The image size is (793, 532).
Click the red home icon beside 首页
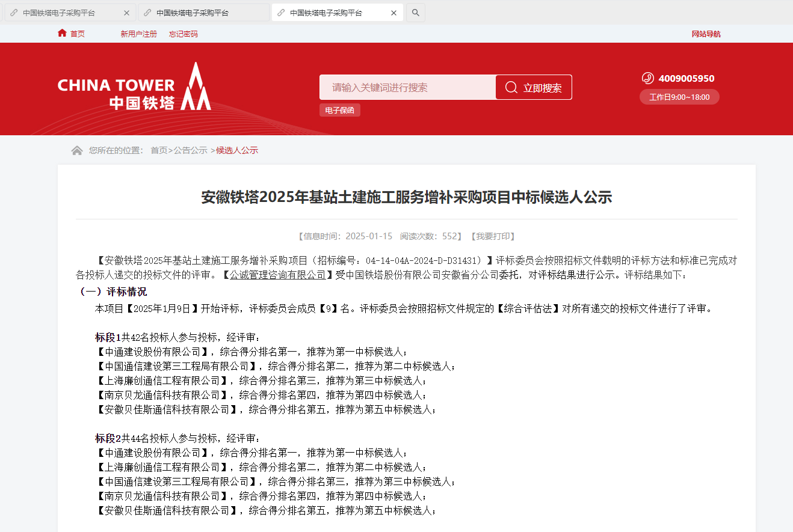(62, 33)
